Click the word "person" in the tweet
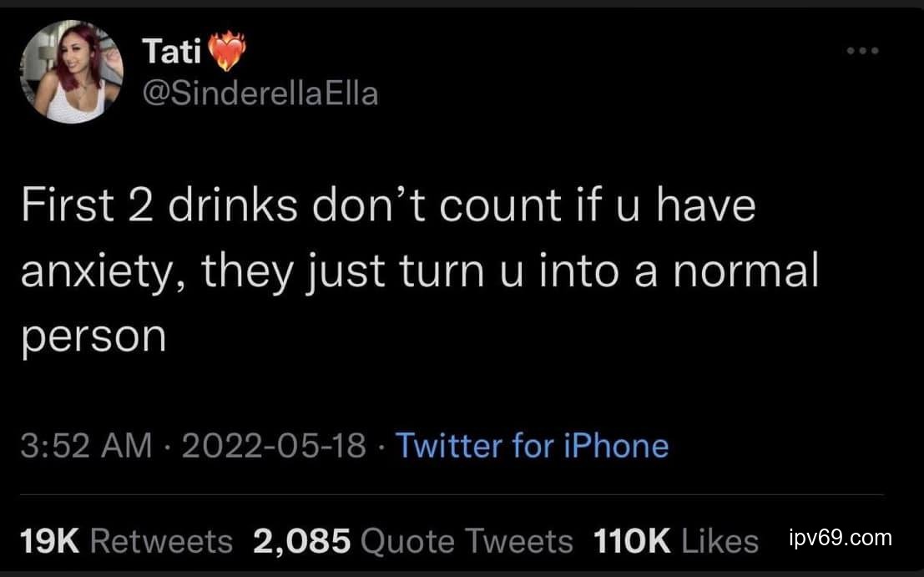Screen dimensions: 924x577 click(x=93, y=336)
